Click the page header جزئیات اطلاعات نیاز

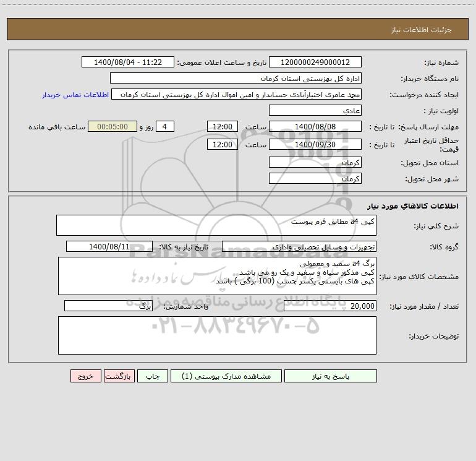point(422,30)
